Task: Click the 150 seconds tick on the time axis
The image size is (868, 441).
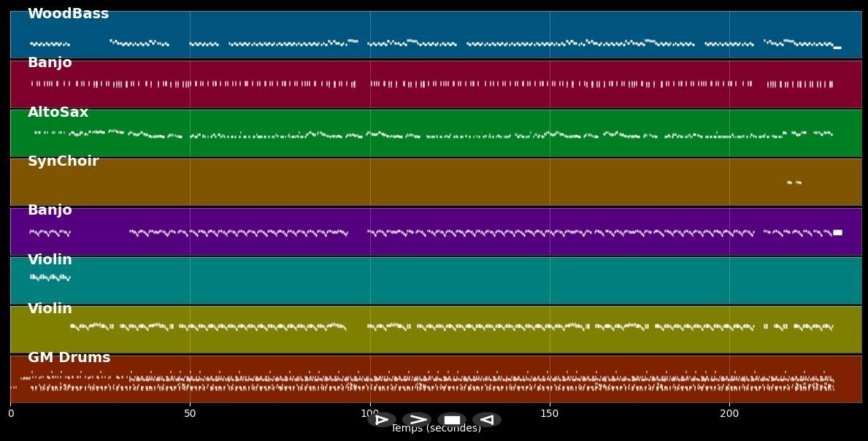Action: tap(550, 414)
